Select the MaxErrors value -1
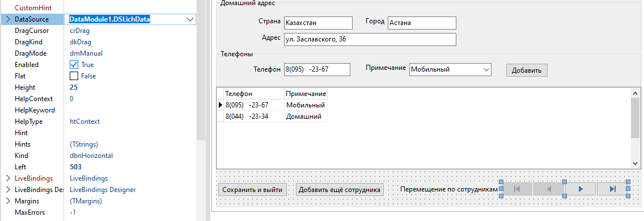 pos(73,212)
